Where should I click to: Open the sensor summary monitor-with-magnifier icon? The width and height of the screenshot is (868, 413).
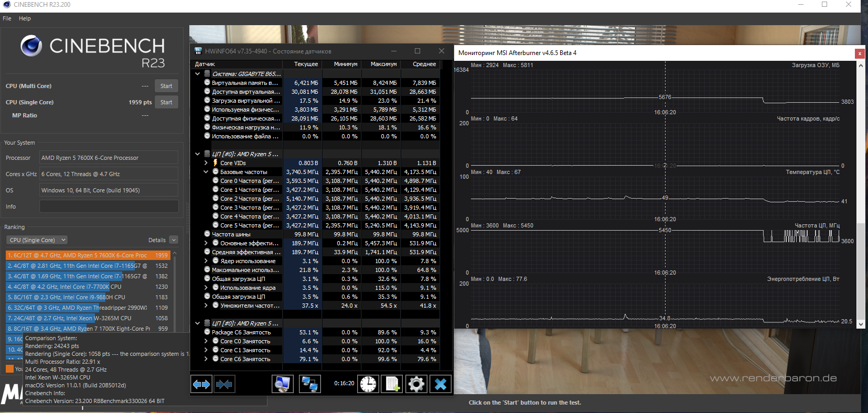(283, 384)
